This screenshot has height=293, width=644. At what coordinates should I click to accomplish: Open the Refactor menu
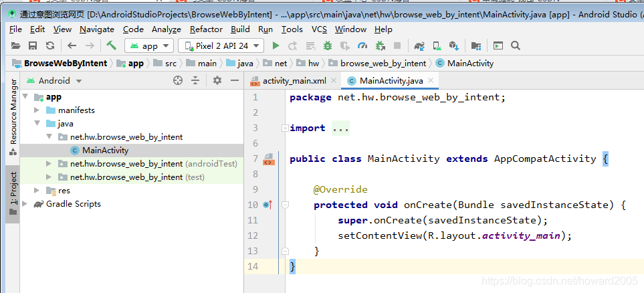pyautogui.click(x=206, y=29)
